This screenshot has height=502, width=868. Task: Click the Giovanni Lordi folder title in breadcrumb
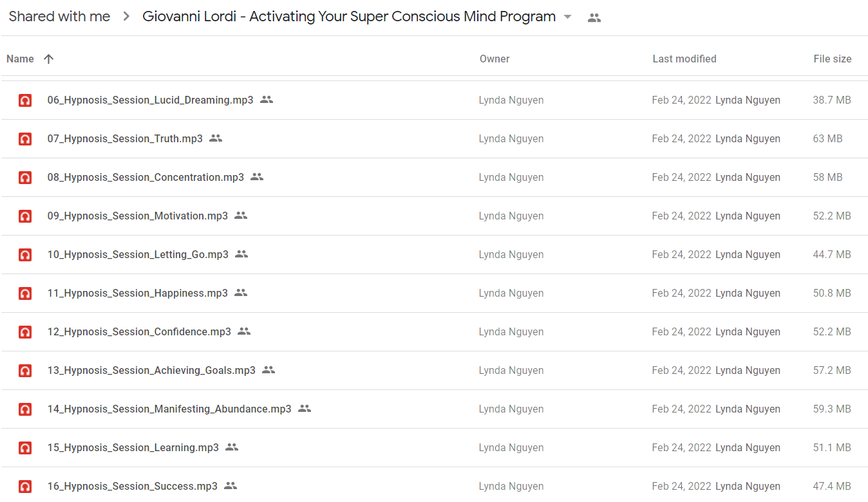(x=349, y=17)
